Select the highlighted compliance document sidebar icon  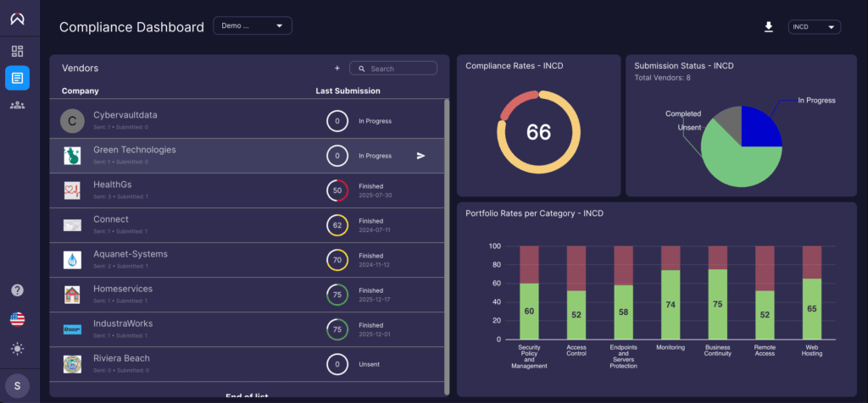pyautogui.click(x=17, y=78)
